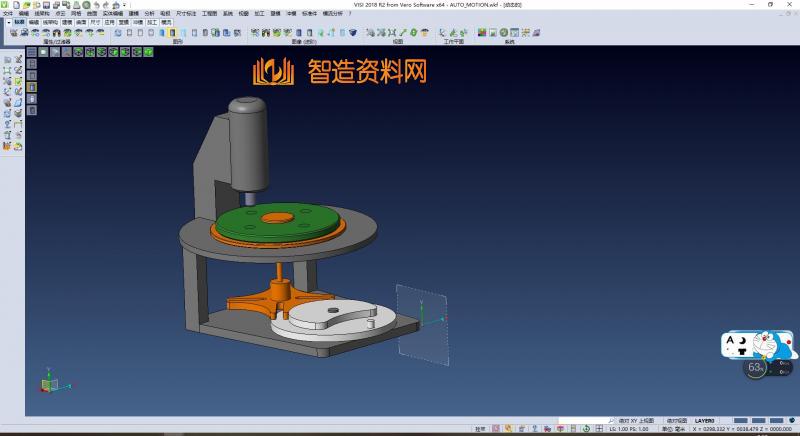
Task: Toggle the yellow highlighted icon in viewport left column
Action: (x=31, y=88)
